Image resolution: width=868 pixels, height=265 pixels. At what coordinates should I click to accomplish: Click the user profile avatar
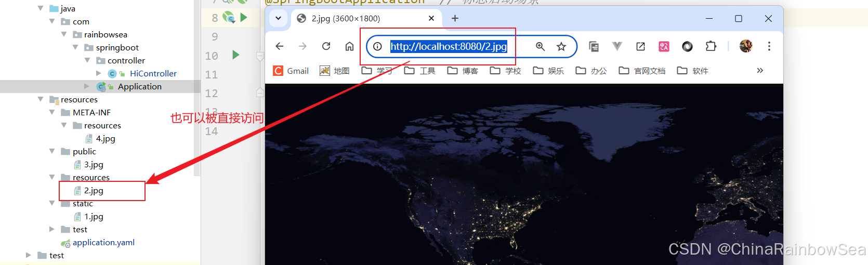(x=746, y=46)
